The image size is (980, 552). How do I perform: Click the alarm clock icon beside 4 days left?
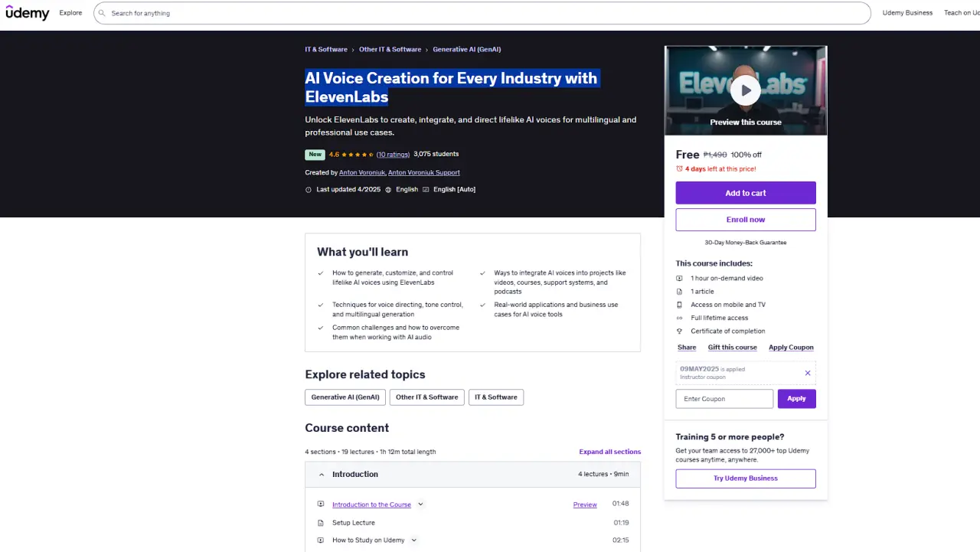pyautogui.click(x=679, y=169)
